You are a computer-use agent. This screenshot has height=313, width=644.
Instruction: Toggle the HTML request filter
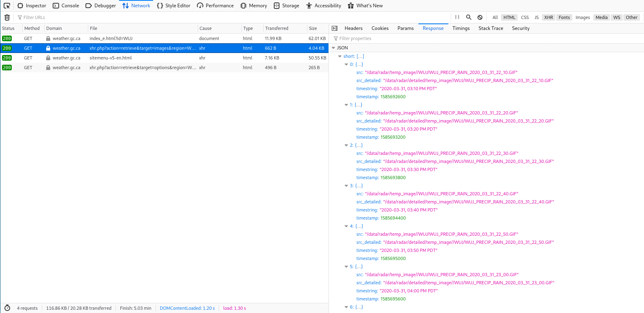(x=509, y=17)
